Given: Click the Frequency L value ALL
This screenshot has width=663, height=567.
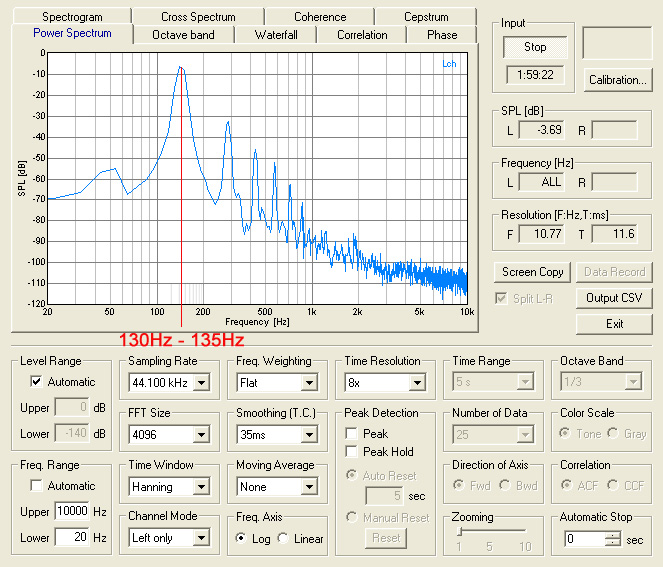Looking at the screenshot, I should [541, 182].
